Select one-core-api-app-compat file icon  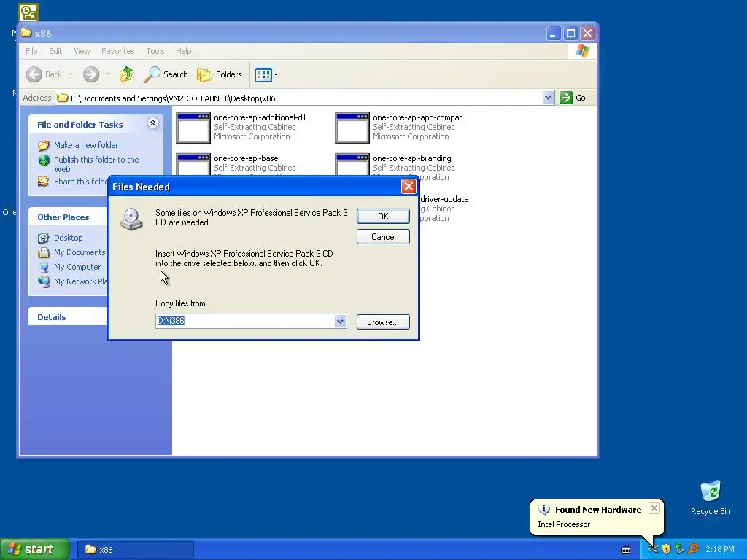click(352, 128)
